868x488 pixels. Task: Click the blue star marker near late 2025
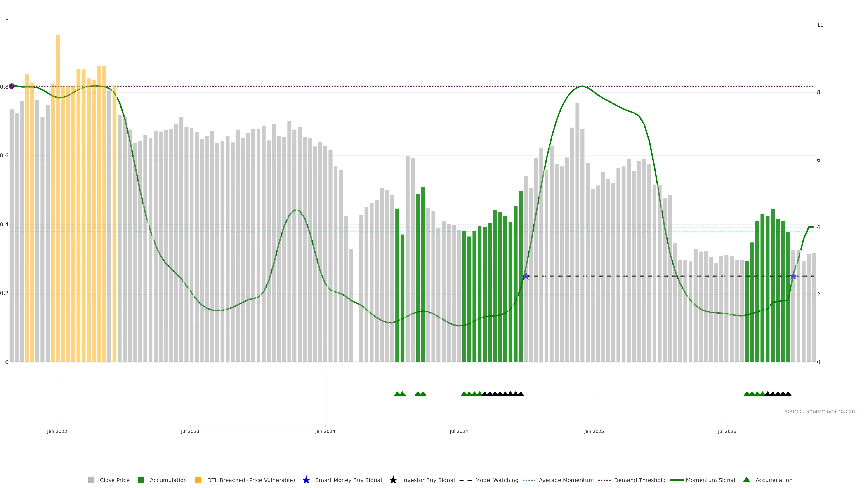[x=793, y=276]
